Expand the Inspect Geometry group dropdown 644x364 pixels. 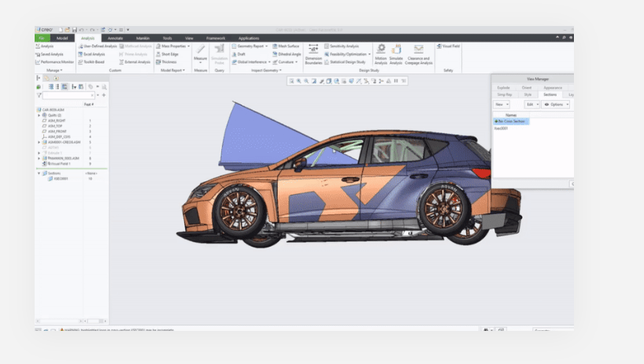point(266,70)
